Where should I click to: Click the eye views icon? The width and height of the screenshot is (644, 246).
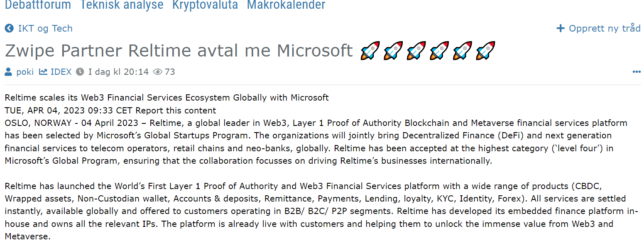pos(157,72)
